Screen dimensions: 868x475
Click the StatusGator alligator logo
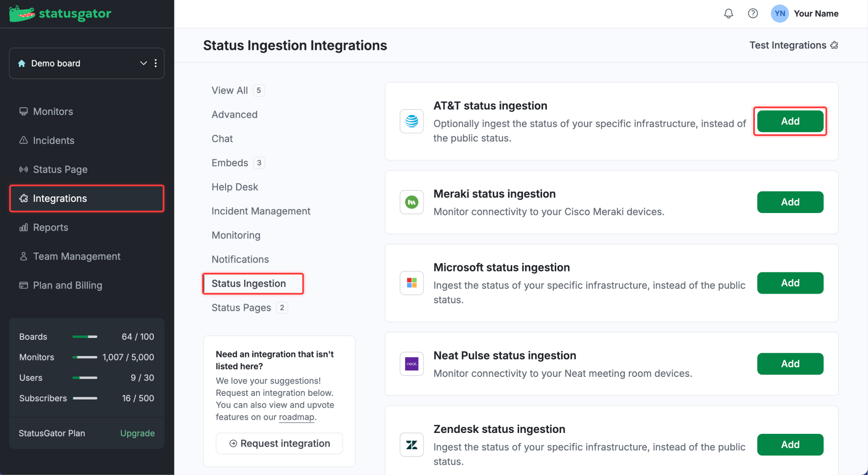point(22,14)
